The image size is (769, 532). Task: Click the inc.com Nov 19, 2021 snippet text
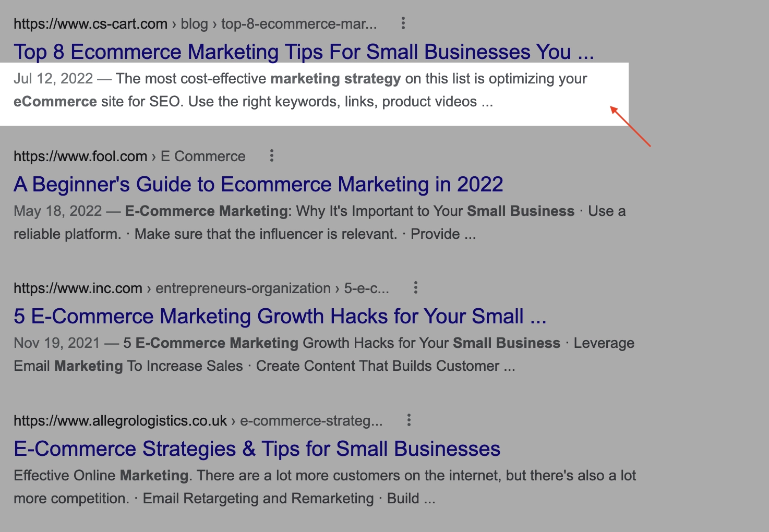(x=324, y=354)
